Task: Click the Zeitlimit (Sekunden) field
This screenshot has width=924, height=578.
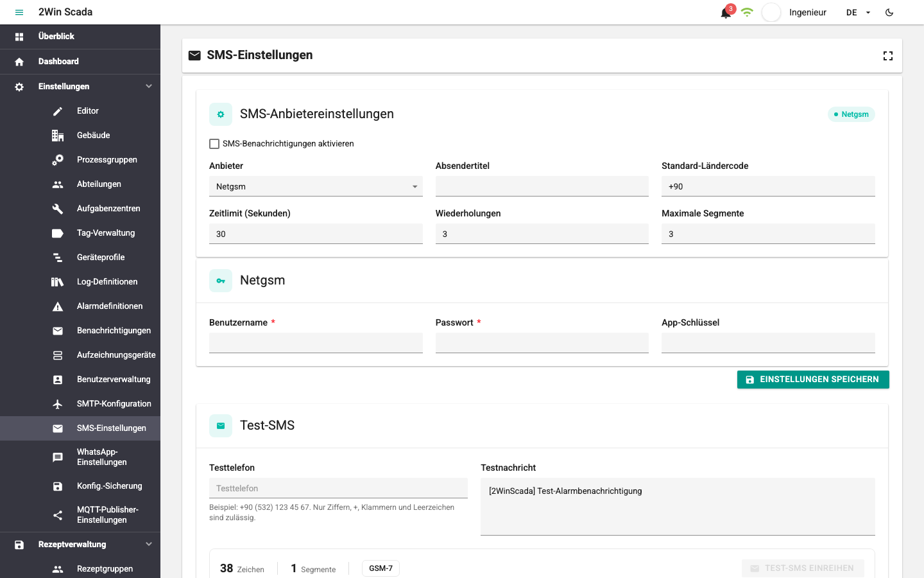Action: (x=316, y=234)
